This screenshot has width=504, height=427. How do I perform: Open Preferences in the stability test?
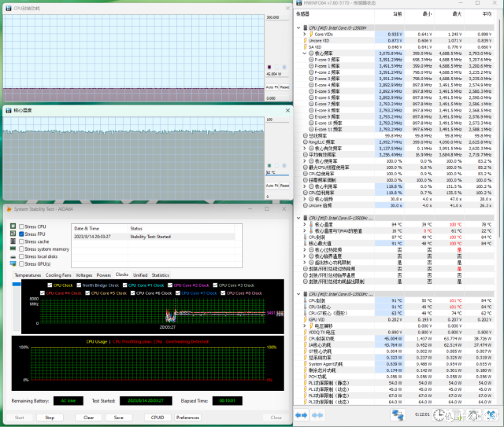188,417
